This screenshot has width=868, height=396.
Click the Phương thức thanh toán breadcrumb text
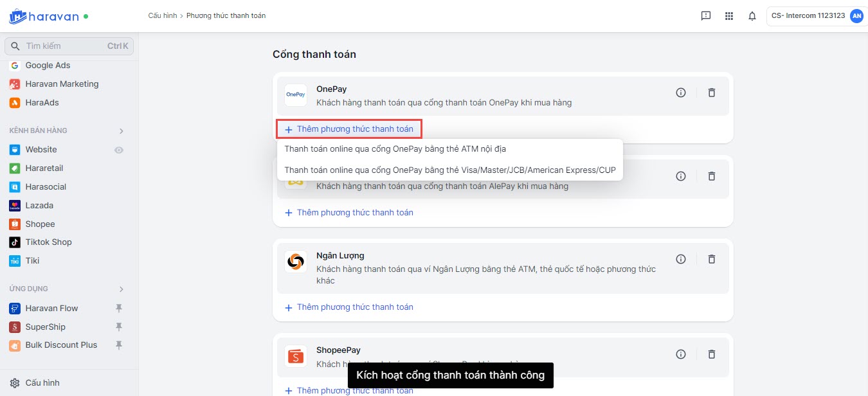tap(226, 15)
